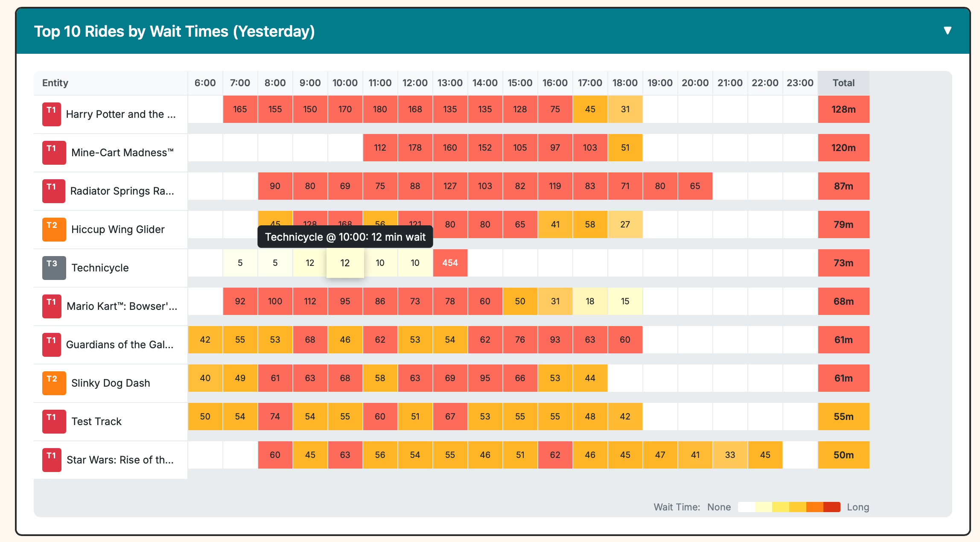Image resolution: width=980 pixels, height=542 pixels.
Task: Select the Technicycle ride name
Action: pyautogui.click(x=100, y=268)
